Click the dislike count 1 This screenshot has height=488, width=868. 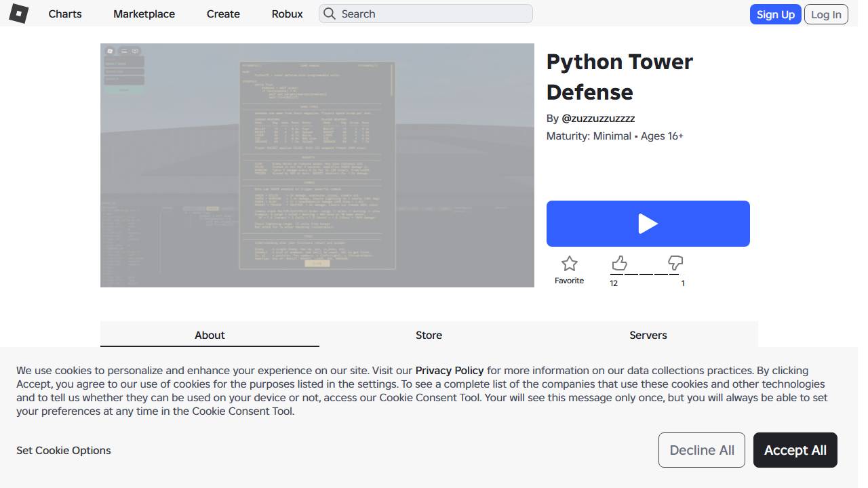pyautogui.click(x=683, y=283)
